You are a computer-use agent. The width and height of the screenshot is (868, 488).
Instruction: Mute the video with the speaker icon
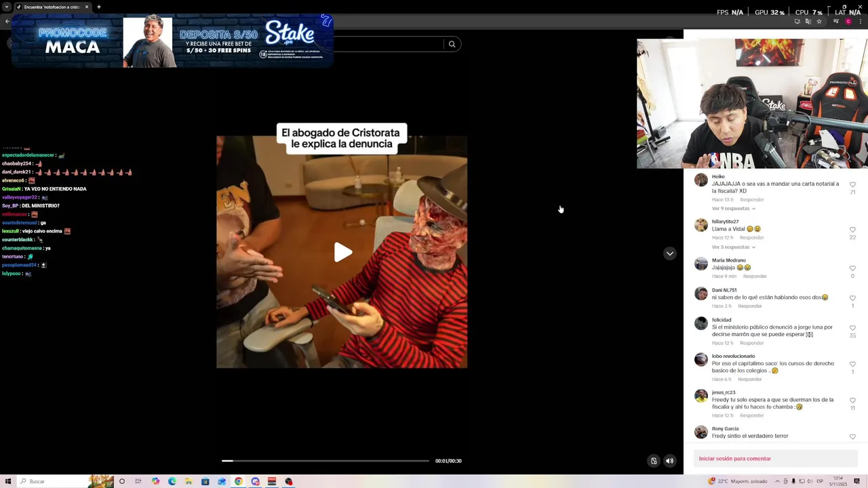pos(670,461)
